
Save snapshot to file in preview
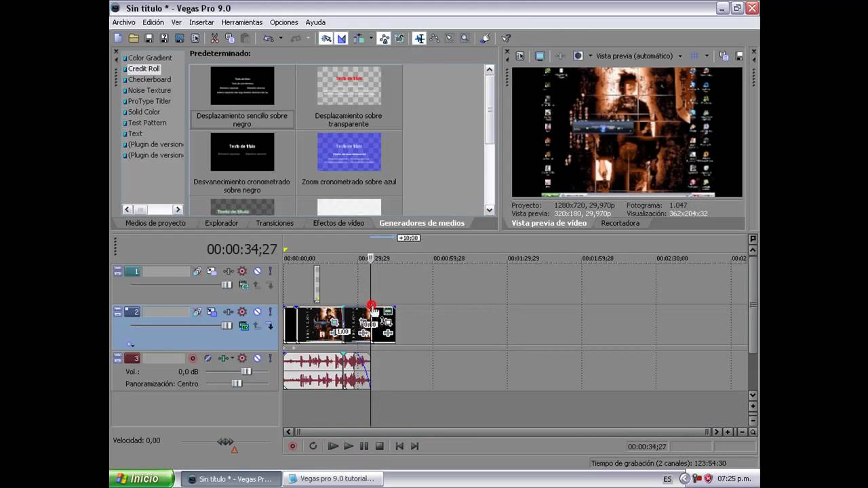pos(739,56)
